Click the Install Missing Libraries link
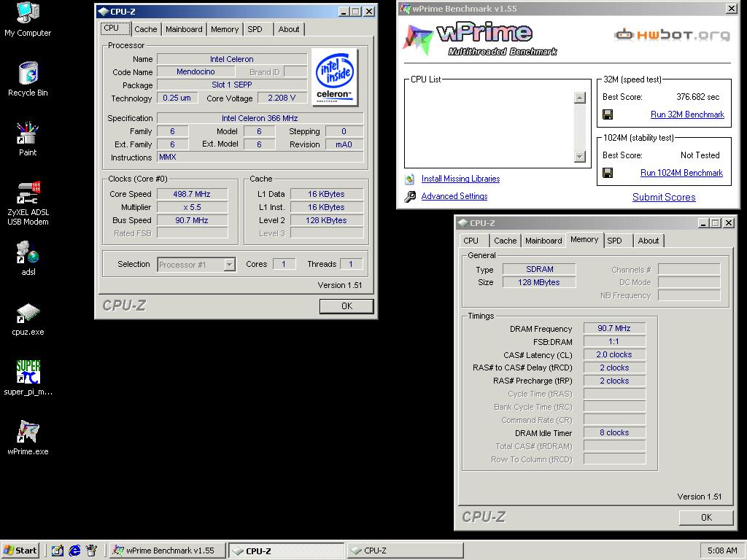 coord(461,179)
